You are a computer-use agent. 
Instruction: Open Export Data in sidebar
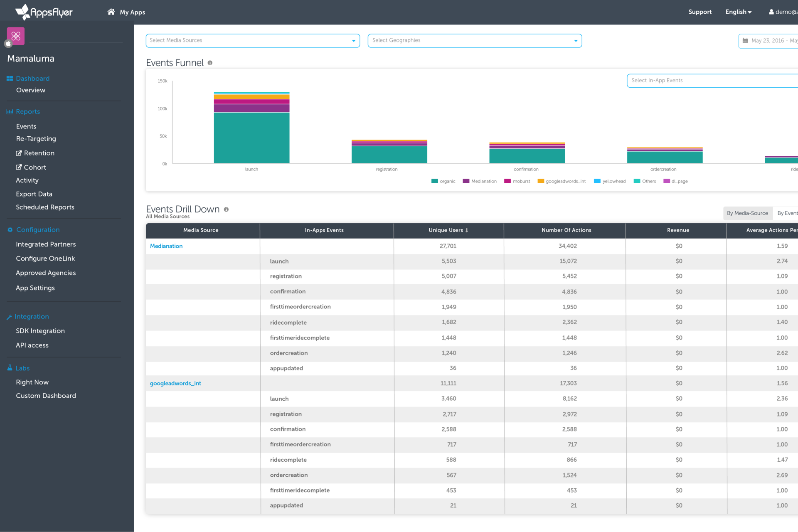pyautogui.click(x=34, y=194)
